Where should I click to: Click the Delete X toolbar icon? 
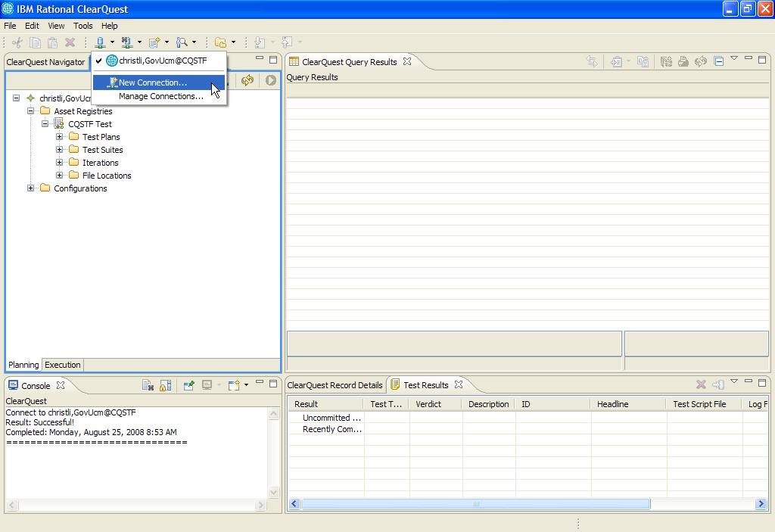pyautogui.click(x=70, y=42)
